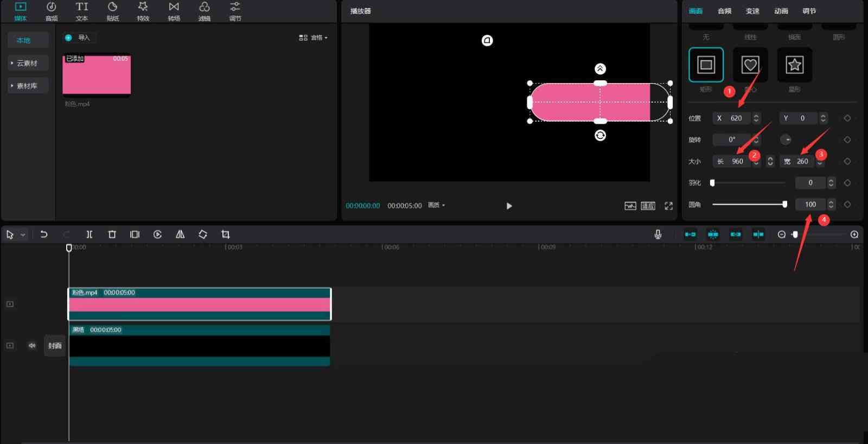Switch to the 调节 tab in right panel

[809, 11]
